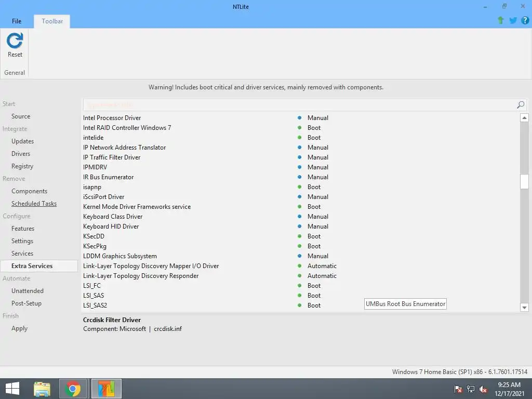
Task: Go to the Apply page
Action: click(x=19, y=328)
